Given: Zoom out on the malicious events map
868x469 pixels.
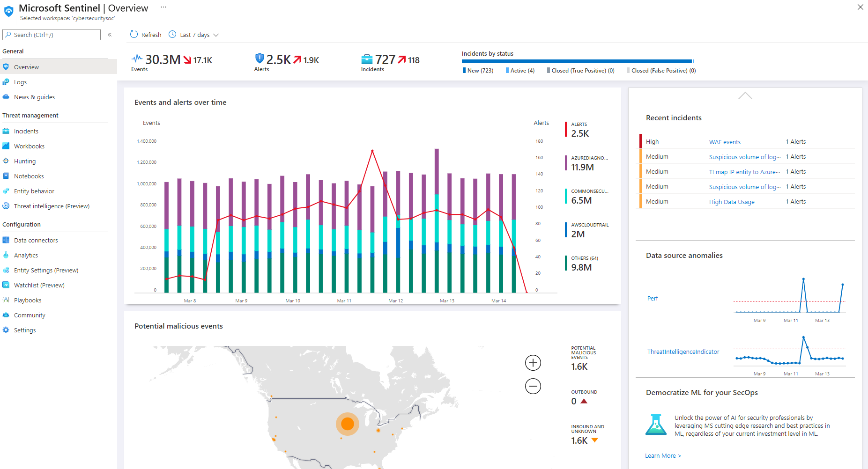Looking at the screenshot, I should [x=533, y=386].
